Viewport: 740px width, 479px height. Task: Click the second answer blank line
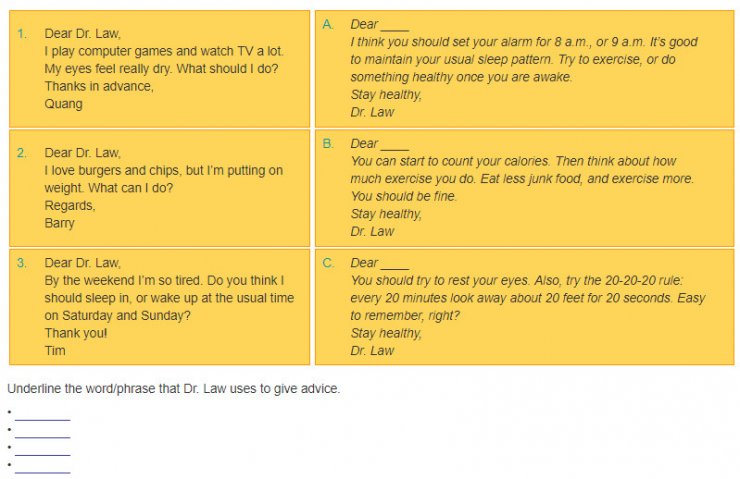tap(42, 437)
